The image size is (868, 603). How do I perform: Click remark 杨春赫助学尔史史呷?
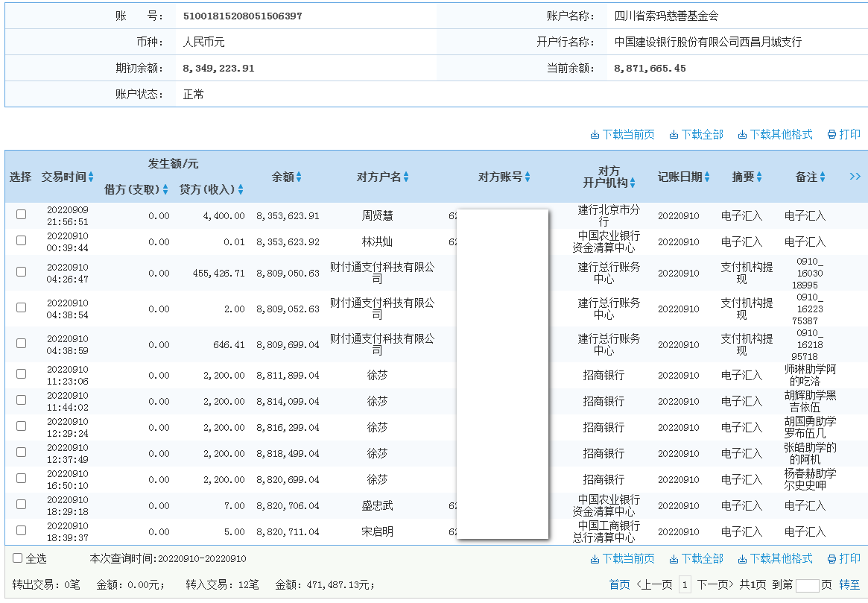(x=810, y=479)
